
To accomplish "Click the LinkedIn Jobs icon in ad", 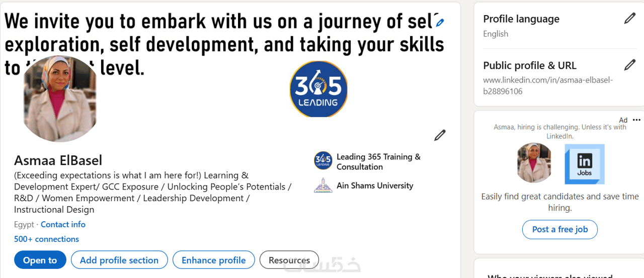I will pyautogui.click(x=584, y=164).
